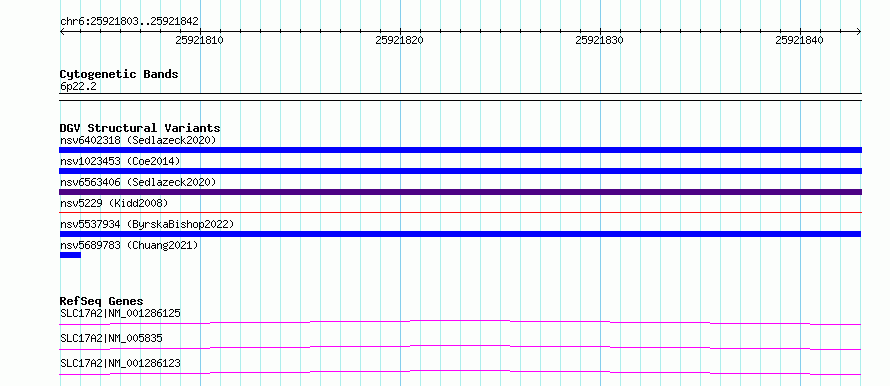890x386 pixels.
Task: Open nsv5537934 (ByrskaBishop2022) variant label
Action: [147, 224]
